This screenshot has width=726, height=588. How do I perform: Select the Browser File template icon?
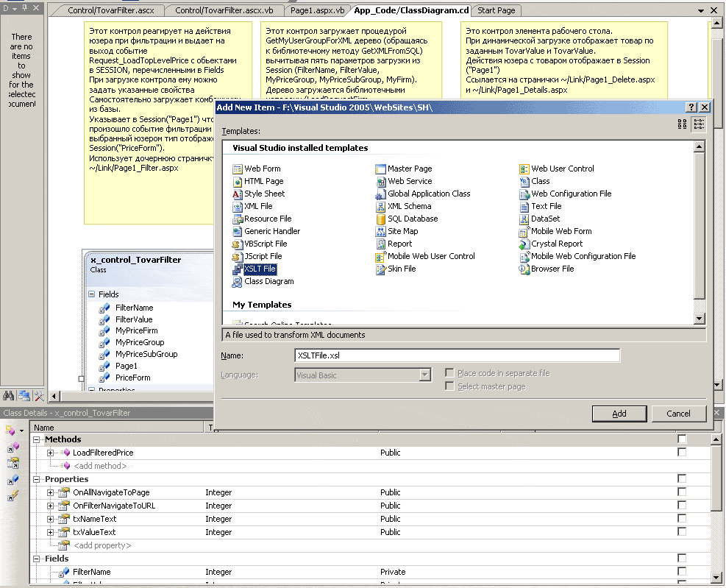(524, 269)
